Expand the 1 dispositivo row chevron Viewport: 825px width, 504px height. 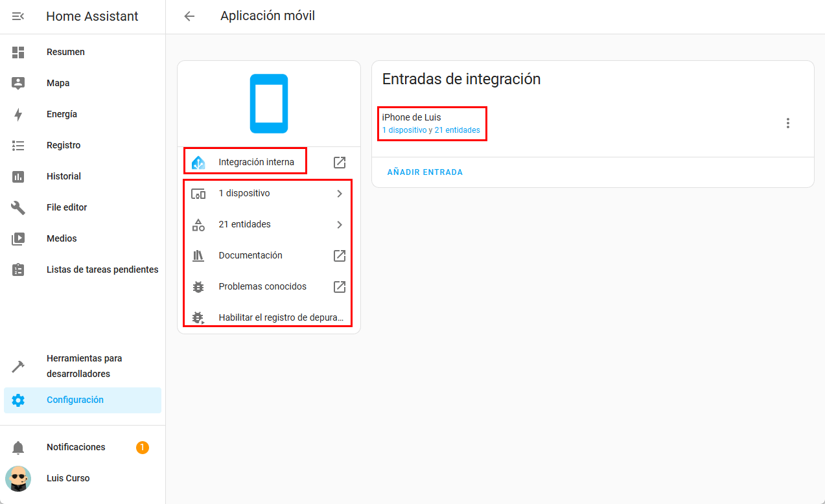tap(339, 194)
